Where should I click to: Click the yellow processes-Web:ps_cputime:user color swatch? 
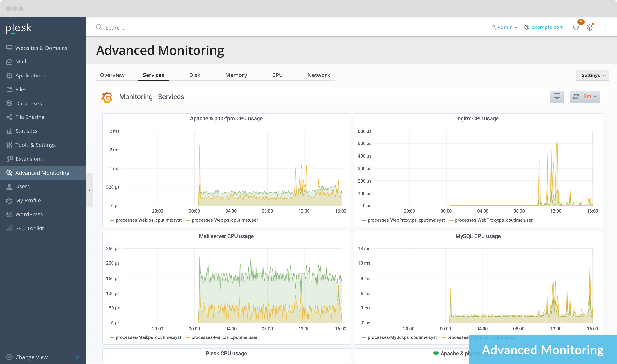click(x=188, y=220)
